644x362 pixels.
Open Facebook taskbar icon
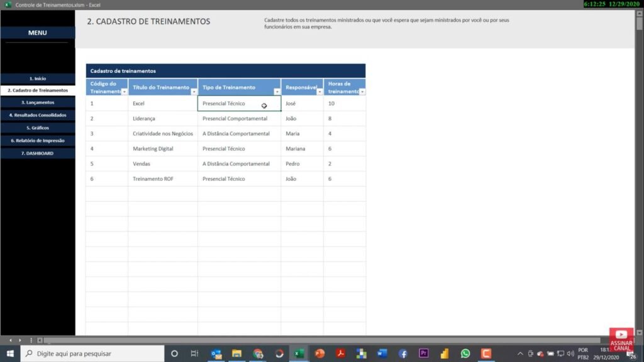(x=403, y=353)
